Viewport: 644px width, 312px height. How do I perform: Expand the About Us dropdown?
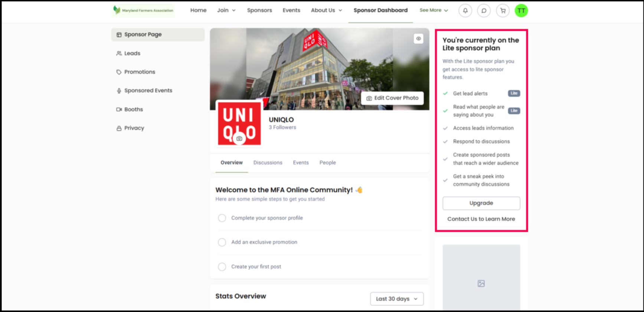pos(326,10)
